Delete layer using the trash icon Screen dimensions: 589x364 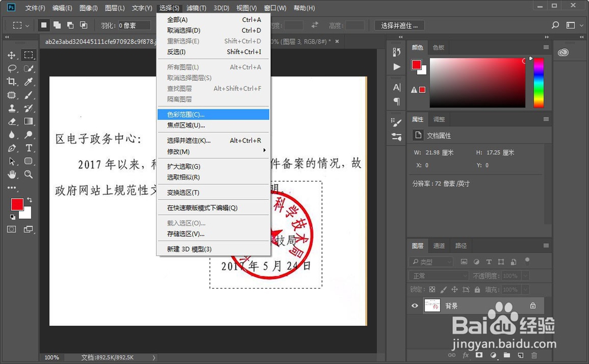coord(534,355)
